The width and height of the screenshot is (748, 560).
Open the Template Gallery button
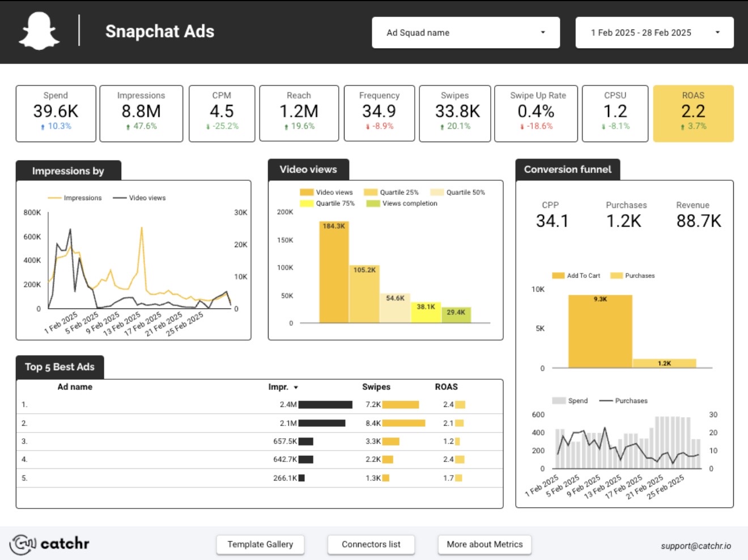260,544
